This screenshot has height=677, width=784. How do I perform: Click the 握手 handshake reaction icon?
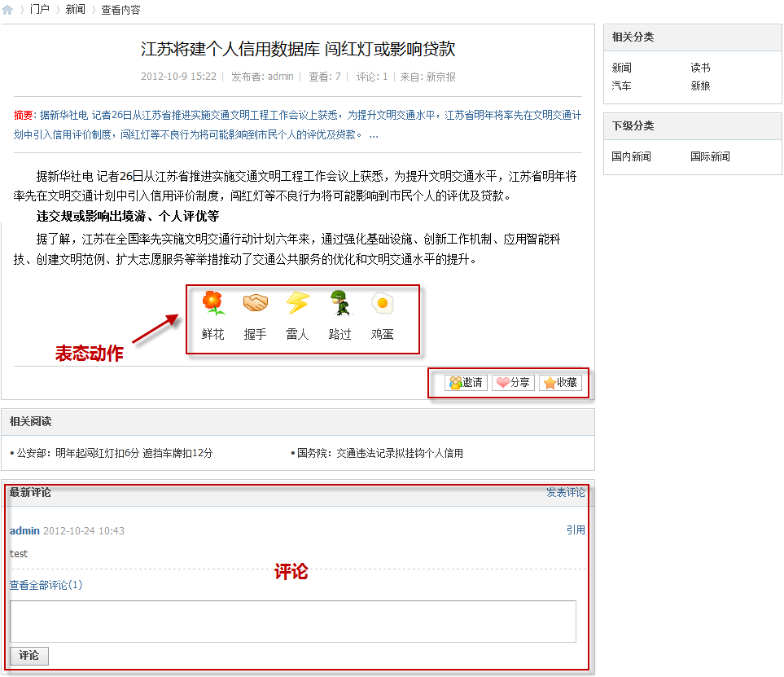pyautogui.click(x=256, y=303)
